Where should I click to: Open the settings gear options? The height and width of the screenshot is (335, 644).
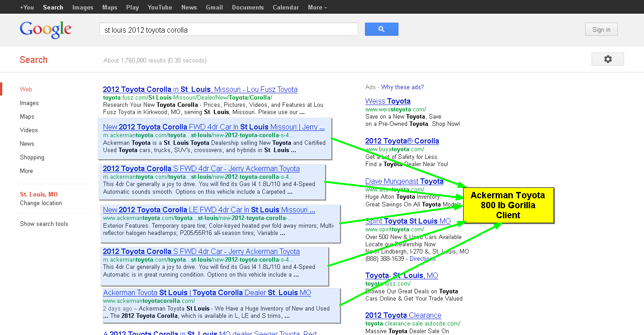pyautogui.click(x=607, y=59)
